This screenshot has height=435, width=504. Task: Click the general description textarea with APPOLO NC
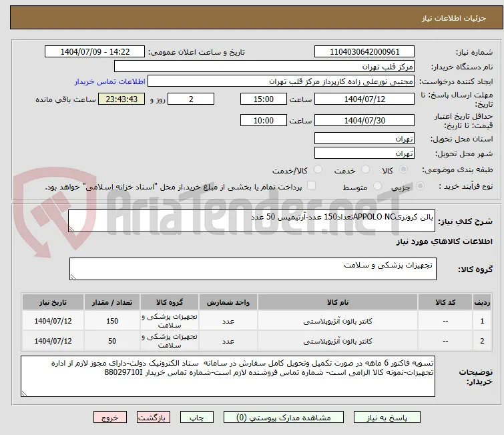252,221
